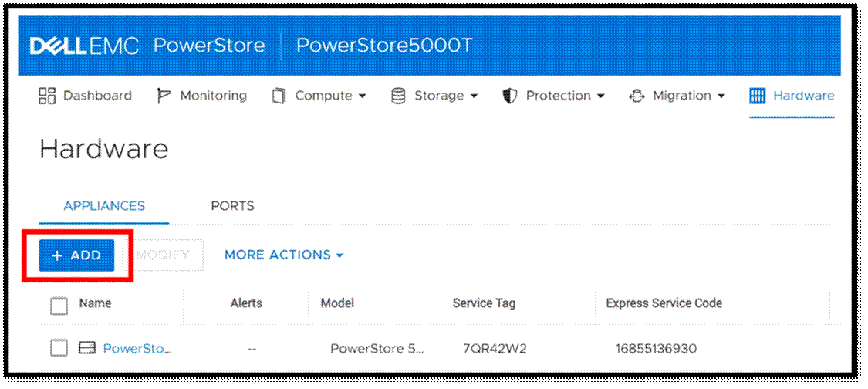Click the Hardware rack icon

[757, 96]
